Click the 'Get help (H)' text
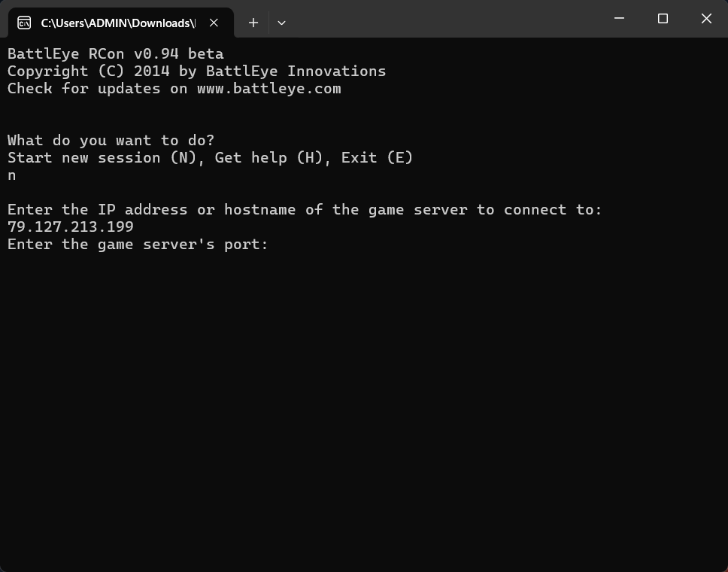The image size is (728, 572). [x=268, y=157]
